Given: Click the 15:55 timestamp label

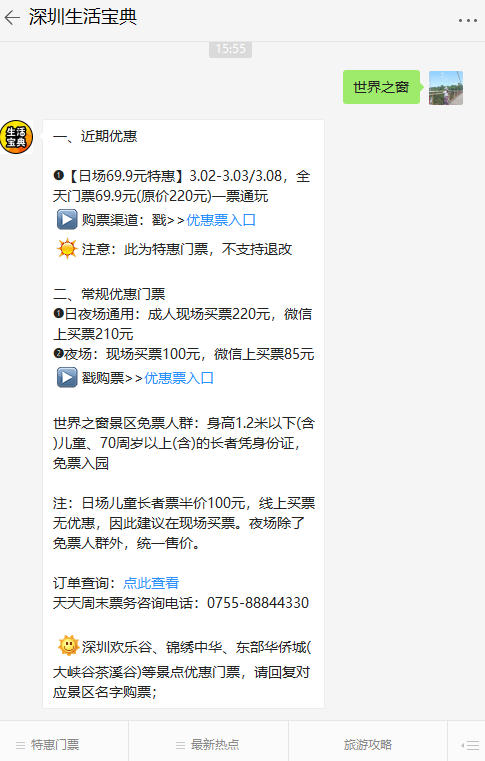Looking at the screenshot, I should 231,49.
